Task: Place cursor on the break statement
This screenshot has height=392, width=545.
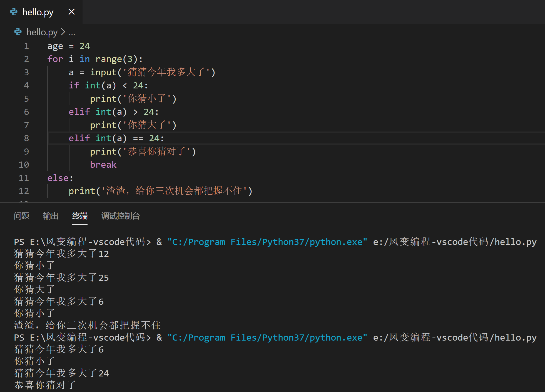Action: coord(103,165)
